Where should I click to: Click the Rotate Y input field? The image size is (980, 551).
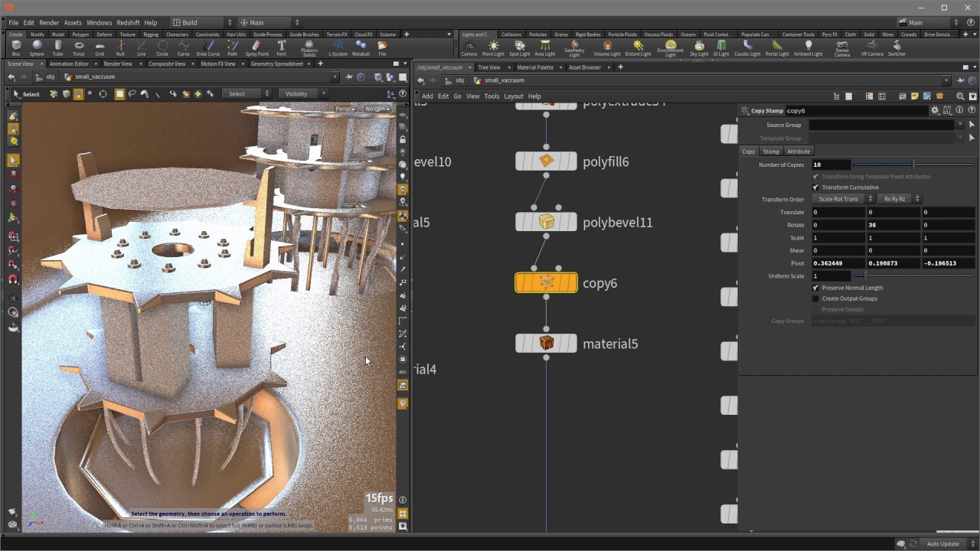(892, 225)
